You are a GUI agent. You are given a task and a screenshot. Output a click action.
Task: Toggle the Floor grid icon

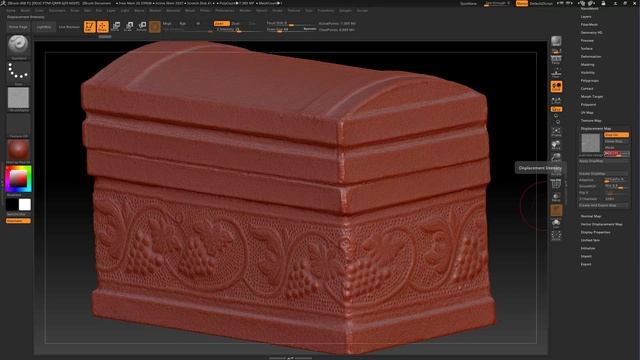556,73
